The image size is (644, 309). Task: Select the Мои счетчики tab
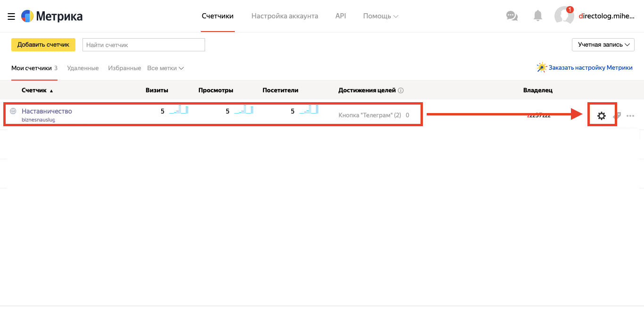click(32, 68)
